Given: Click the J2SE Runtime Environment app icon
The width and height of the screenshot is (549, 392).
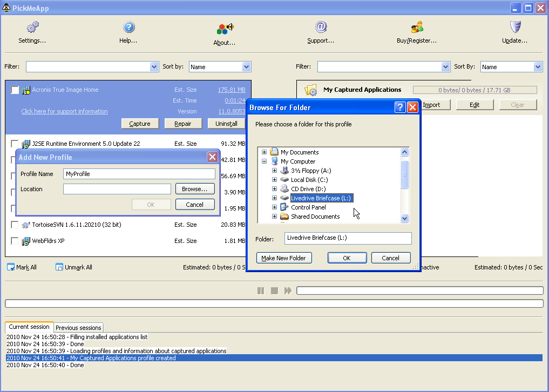Looking at the screenshot, I should [x=25, y=144].
